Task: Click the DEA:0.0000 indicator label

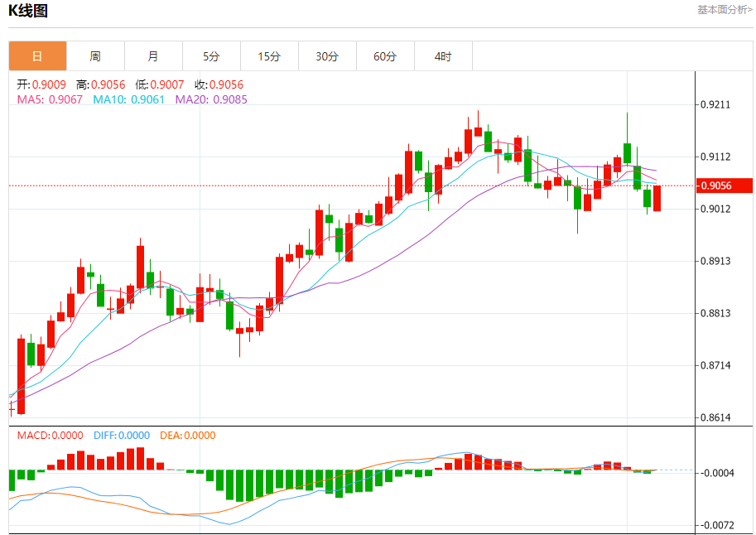Action: point(188,436)
